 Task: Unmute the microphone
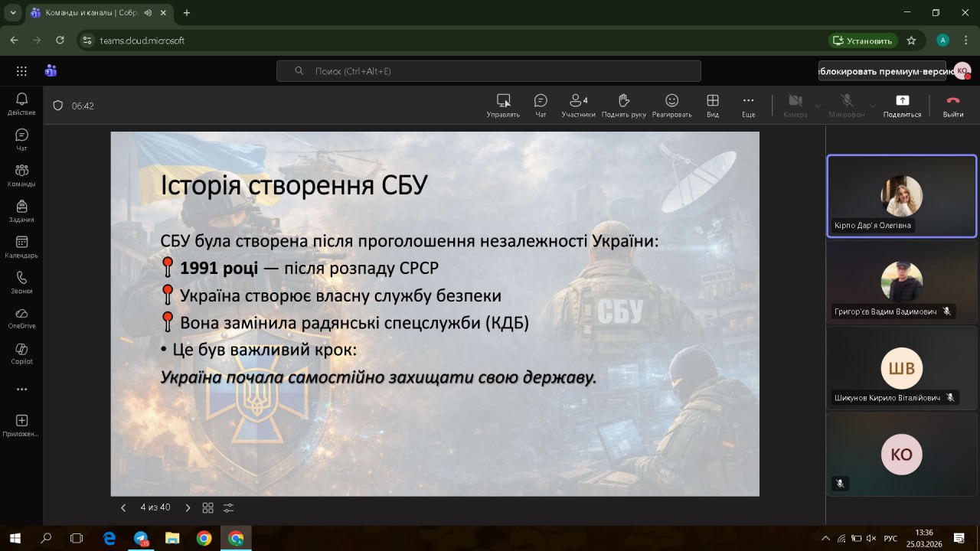click(x=846, y=105)
